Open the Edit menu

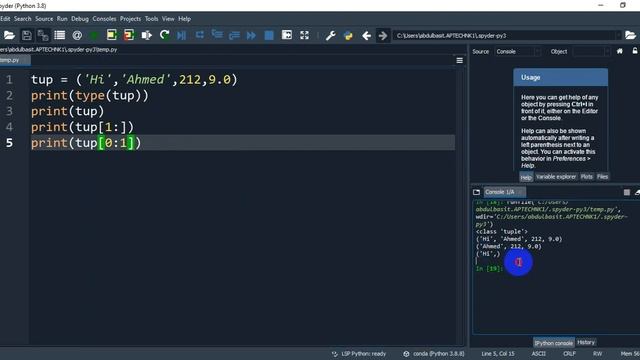coord(5,19)
